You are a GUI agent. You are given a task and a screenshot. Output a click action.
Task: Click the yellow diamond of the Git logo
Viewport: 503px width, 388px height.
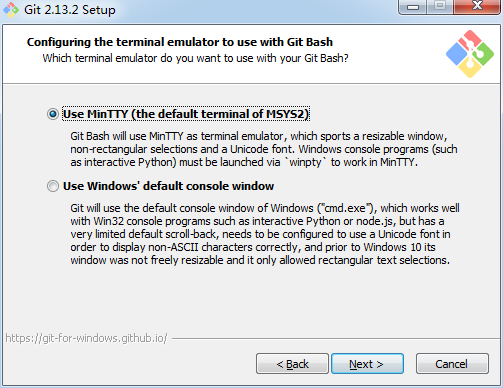pos(470,68)
